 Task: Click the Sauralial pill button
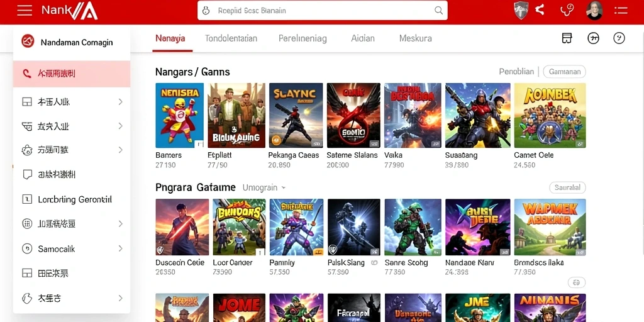click(567, 187)
